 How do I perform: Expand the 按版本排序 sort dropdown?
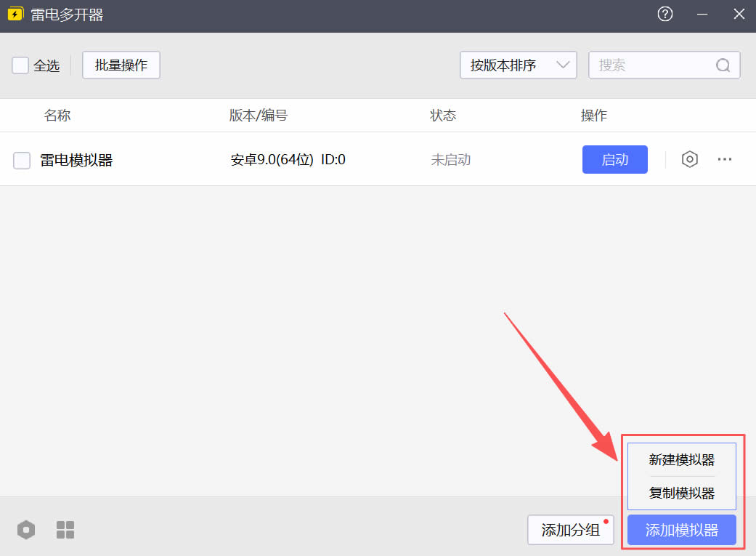point(518,65)
